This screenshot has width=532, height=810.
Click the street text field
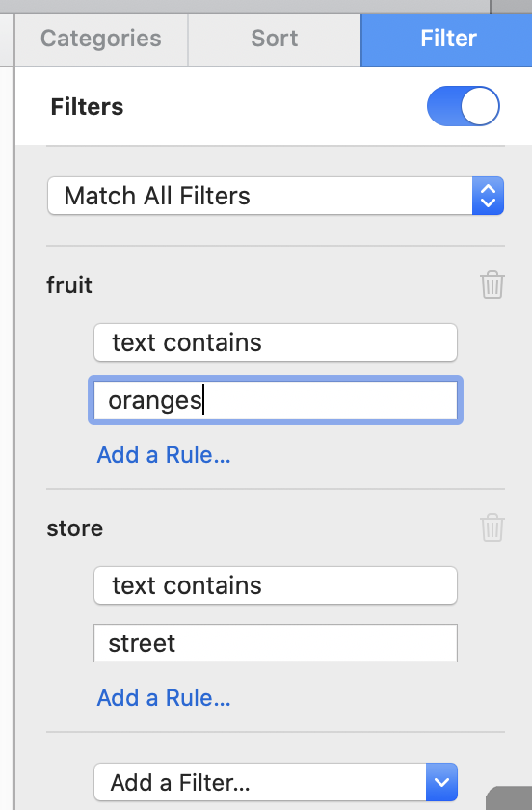tap(276, 643)
